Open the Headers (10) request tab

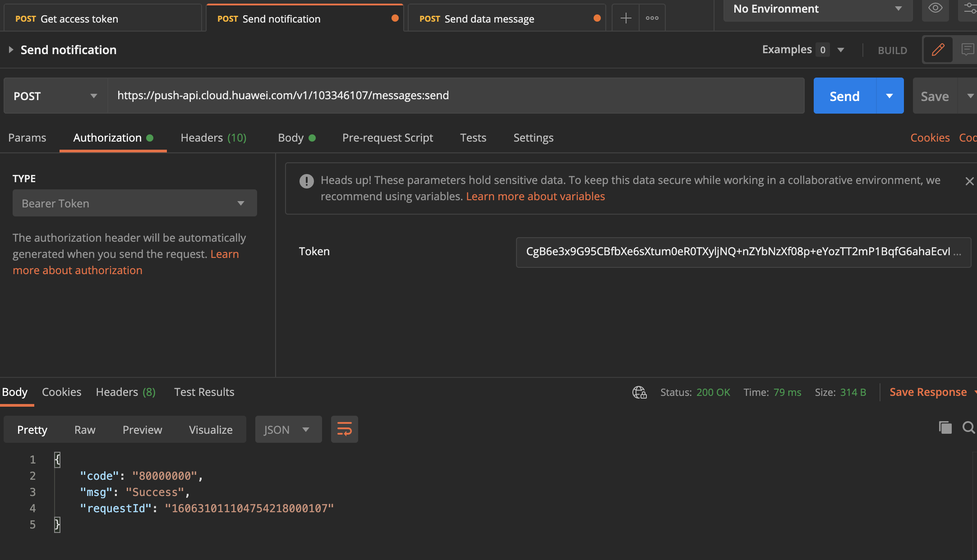[x=213, y=138]
